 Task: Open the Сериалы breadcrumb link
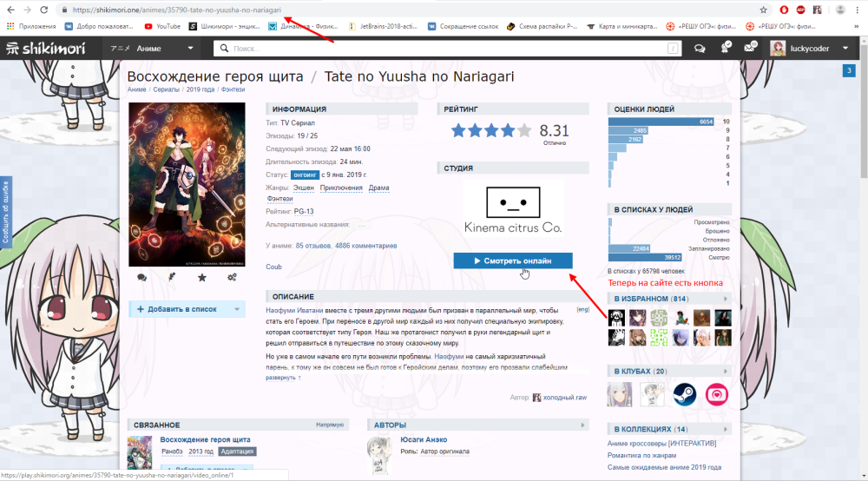166,89
